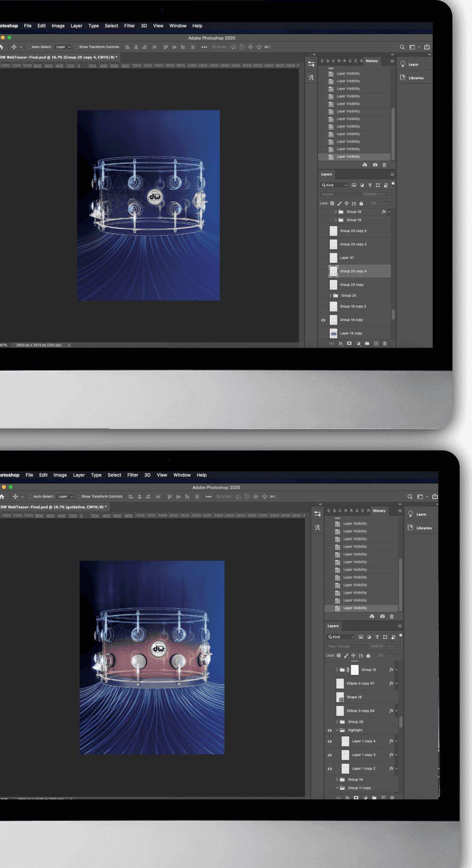Viewport: 472px width, 868px height.
Task: Add layer style fx button, upper Layers panel bottom
Action: 340,343
